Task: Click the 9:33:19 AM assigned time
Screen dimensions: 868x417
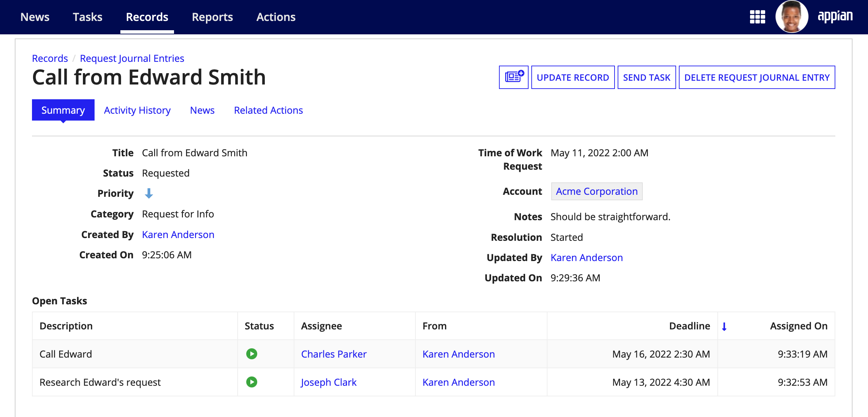Action: pyautogui.click(x=803, y=354)
